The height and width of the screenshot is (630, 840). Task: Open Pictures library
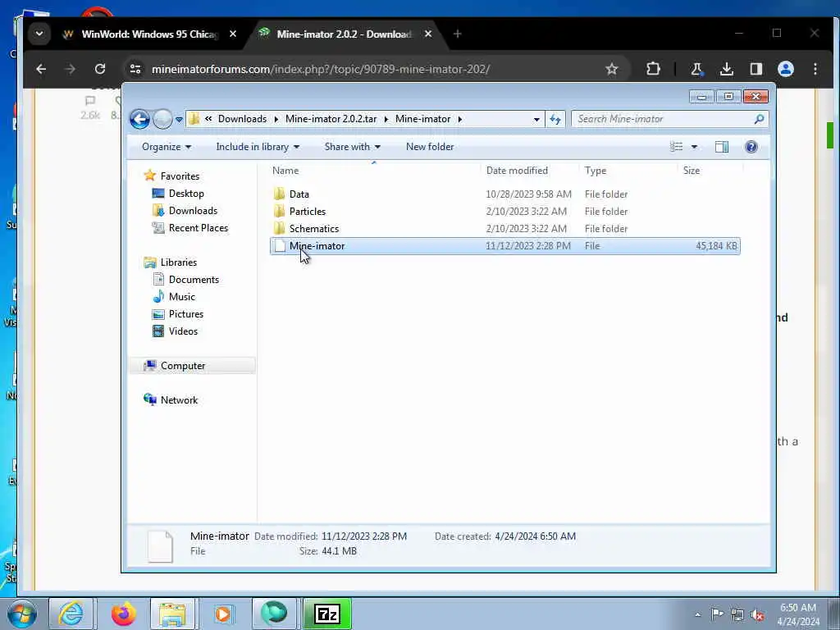pyautogui.click(x=186, y=314)
